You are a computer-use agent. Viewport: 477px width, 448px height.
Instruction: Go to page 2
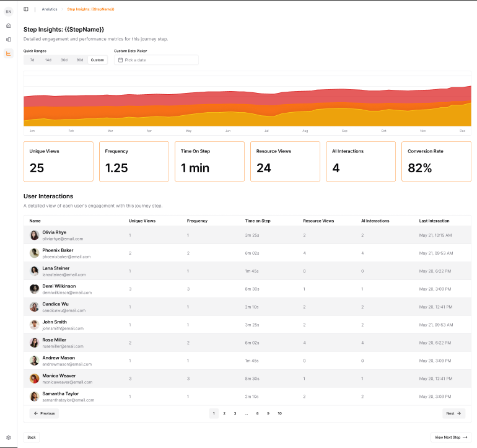(x=224, y=413)
